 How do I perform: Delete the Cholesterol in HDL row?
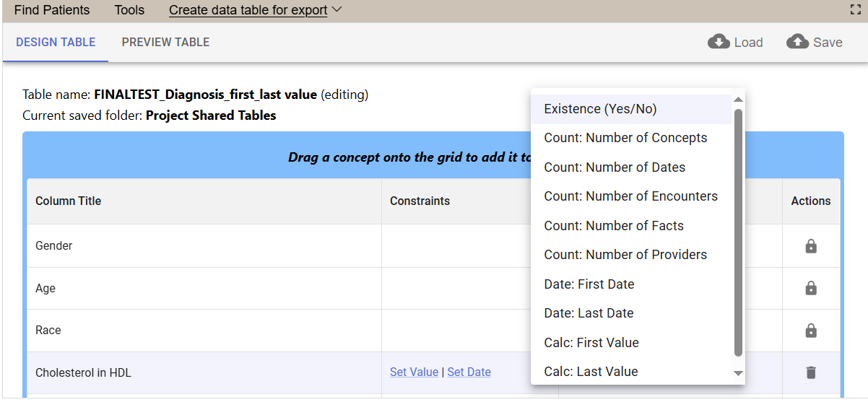click(810, 372)
